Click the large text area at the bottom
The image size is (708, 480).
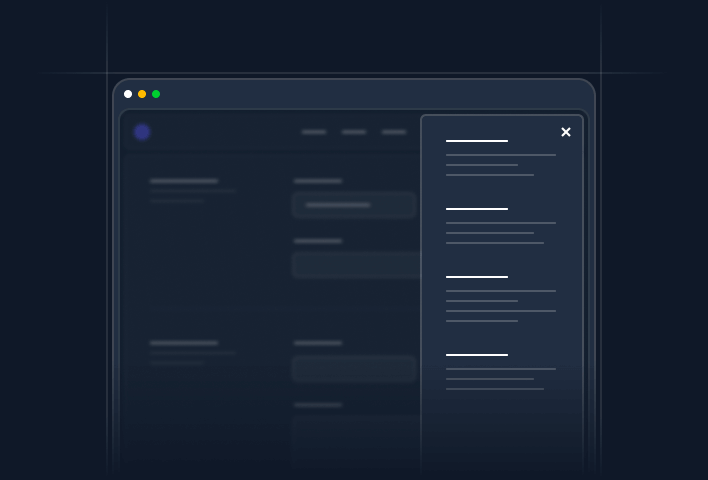[356, 440]
